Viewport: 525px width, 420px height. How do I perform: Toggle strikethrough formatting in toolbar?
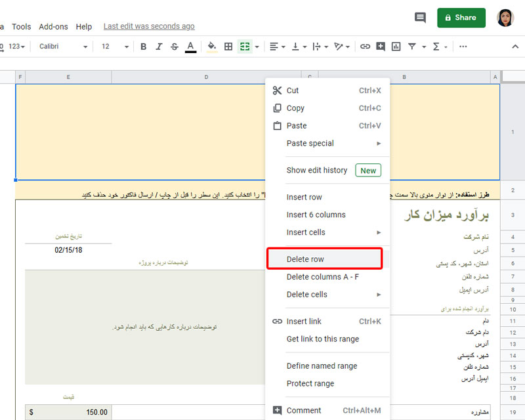click(x=174, y=47)
